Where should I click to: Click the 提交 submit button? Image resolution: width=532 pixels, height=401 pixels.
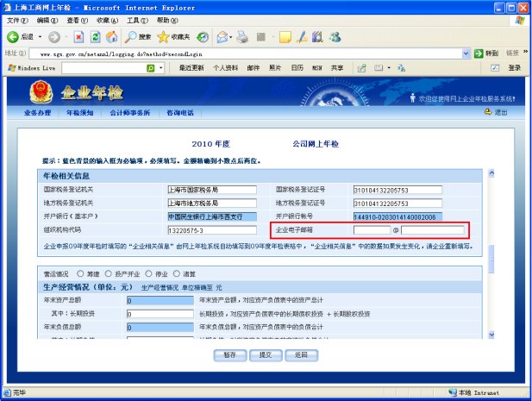(265, 354)
